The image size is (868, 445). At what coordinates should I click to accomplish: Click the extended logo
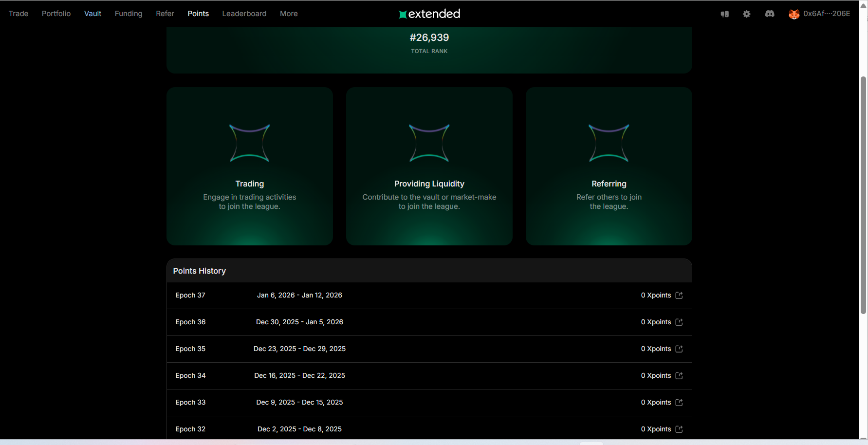coord(429,14)
